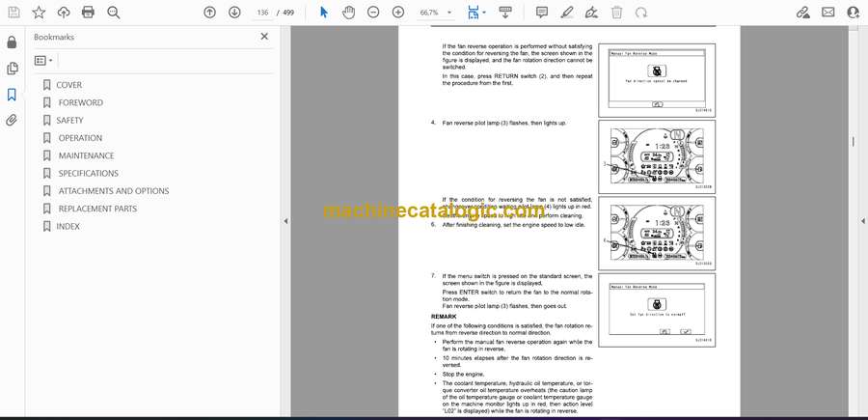
Task: Jump to the MAINTENANCE bookmark
Action: point(87,155)
